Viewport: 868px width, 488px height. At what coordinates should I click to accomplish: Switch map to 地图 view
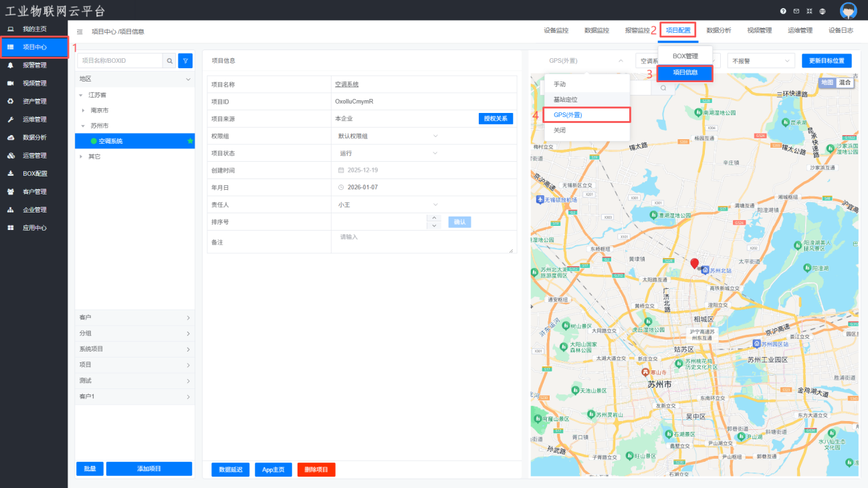pyautogui.click(x=827, y=82)
